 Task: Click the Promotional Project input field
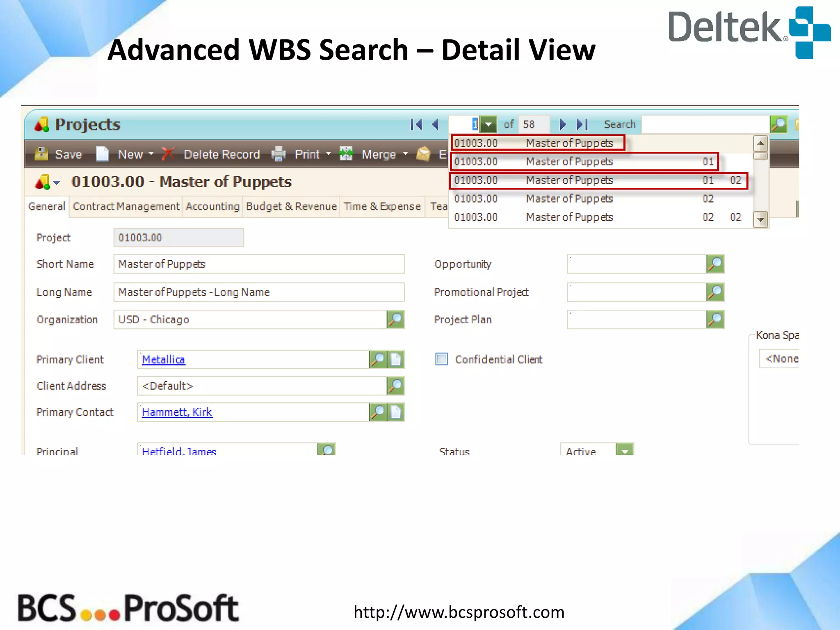(637, 292)
